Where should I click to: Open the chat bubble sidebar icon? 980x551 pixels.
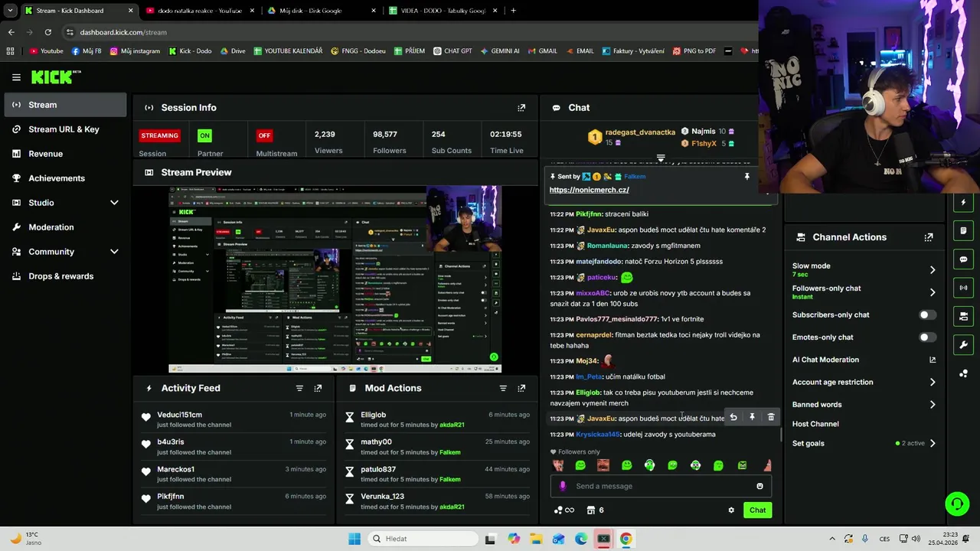coord(963,259)
